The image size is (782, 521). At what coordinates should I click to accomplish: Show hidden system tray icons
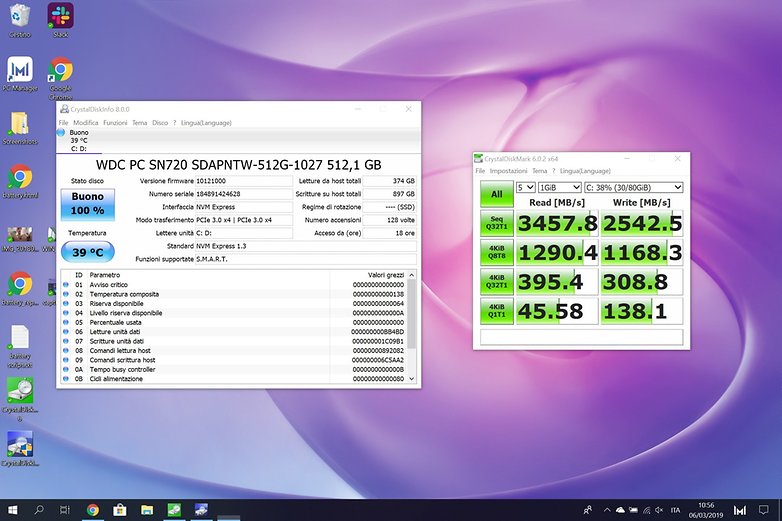point(607,510)
